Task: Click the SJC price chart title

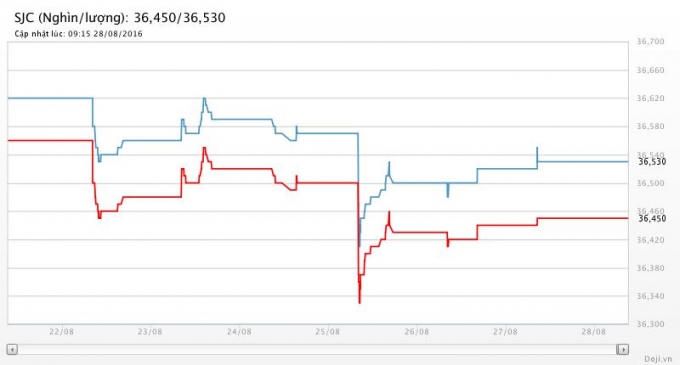Action: point(120,18)
